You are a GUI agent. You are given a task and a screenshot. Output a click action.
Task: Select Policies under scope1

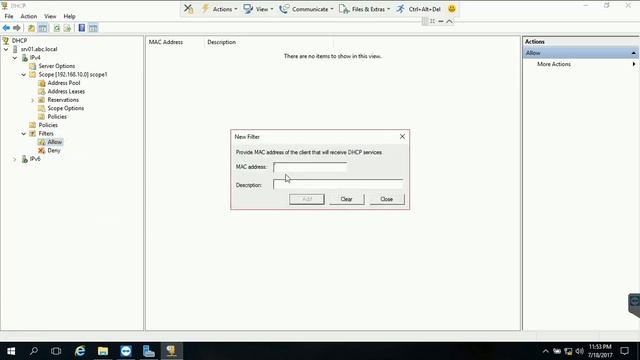click(x=57, y=117)
